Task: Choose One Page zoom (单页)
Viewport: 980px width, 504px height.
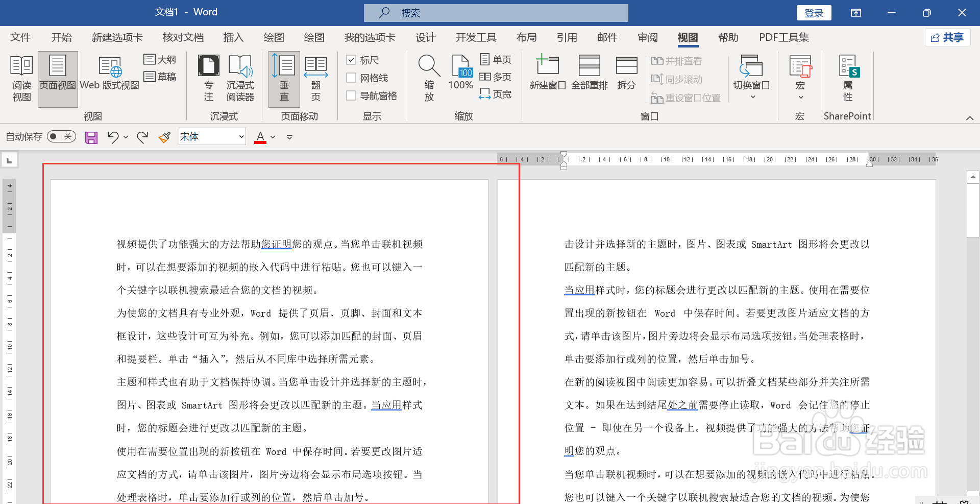Action: [496, 60]
